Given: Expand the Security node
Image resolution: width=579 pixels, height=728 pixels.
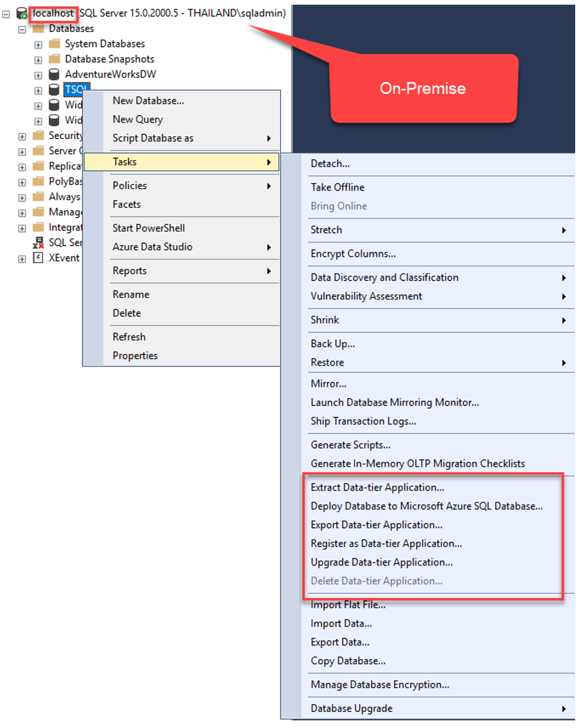Looking at the screenshot, I should click(22, 137).
